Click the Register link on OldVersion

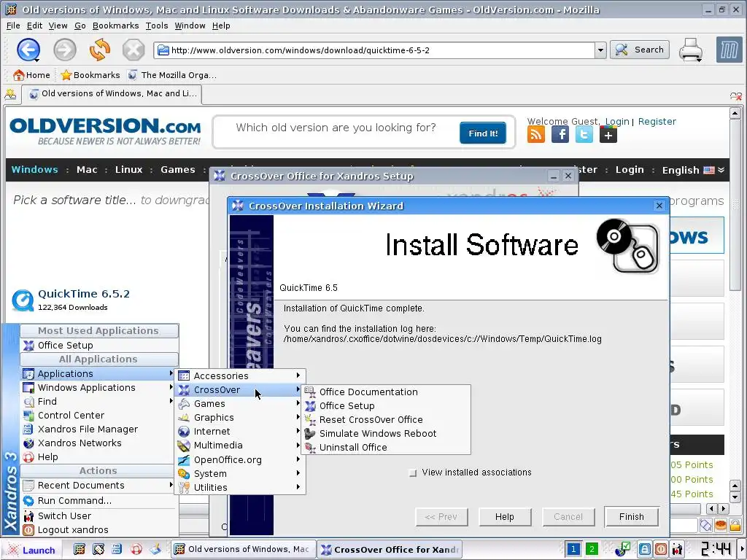tap(657, 122)
